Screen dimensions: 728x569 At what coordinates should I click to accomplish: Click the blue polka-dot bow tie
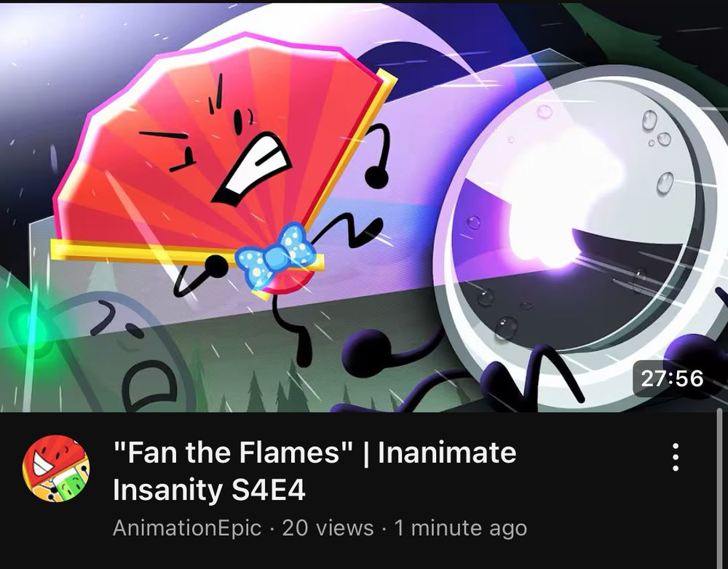[275, 256]
